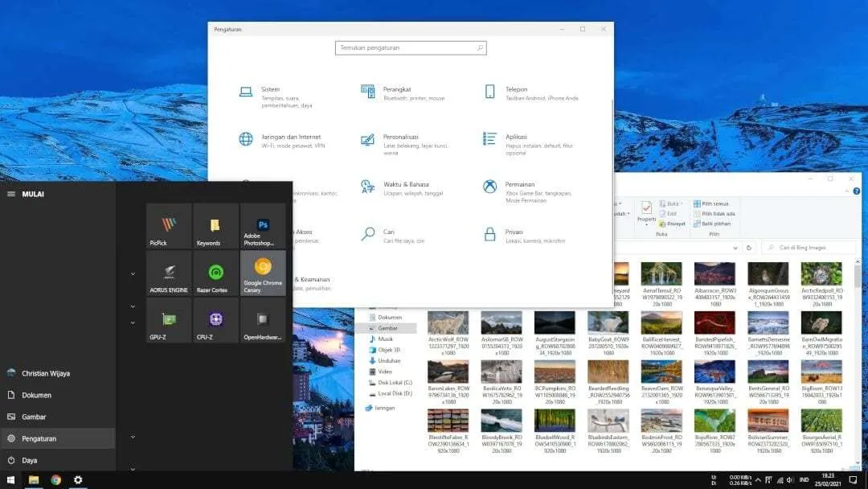Open Daya power options in Start menu

[x=58, y=460]
